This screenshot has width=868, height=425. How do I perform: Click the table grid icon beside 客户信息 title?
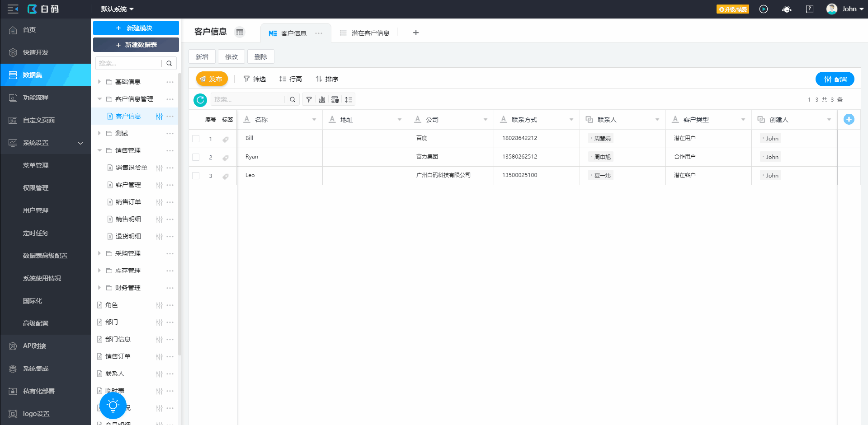coord(240,32)
